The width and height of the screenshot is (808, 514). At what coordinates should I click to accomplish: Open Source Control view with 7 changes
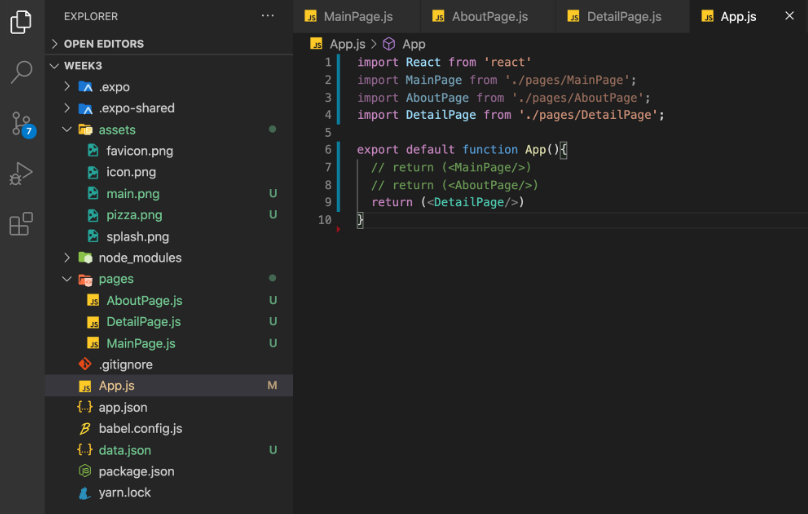tap(21, 124)
